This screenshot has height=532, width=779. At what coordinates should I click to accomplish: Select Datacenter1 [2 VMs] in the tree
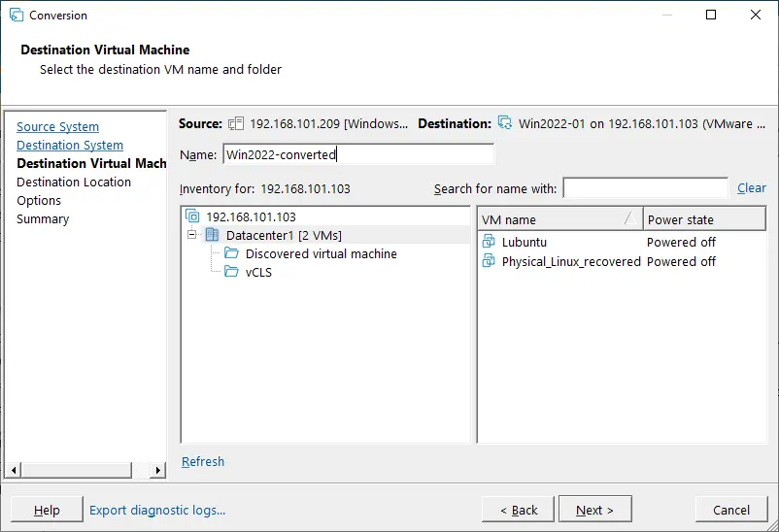[x=284, y=235]
